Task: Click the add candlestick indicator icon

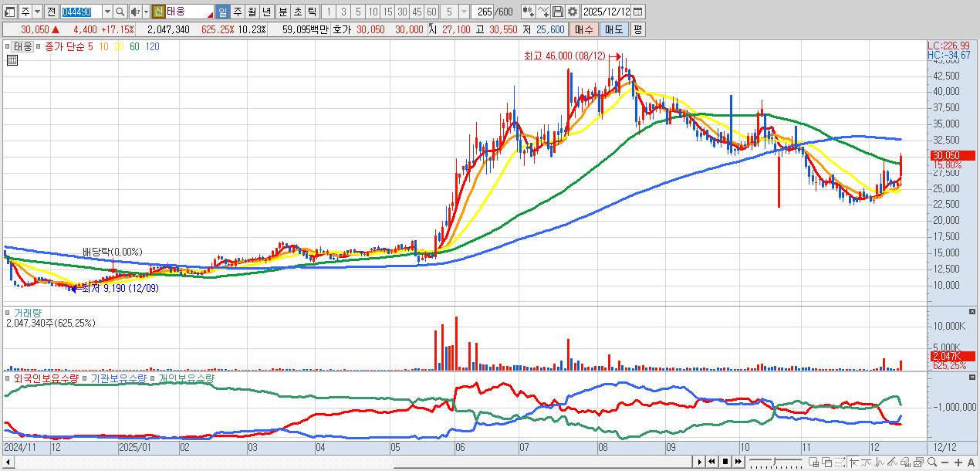Action: point(529,12)
